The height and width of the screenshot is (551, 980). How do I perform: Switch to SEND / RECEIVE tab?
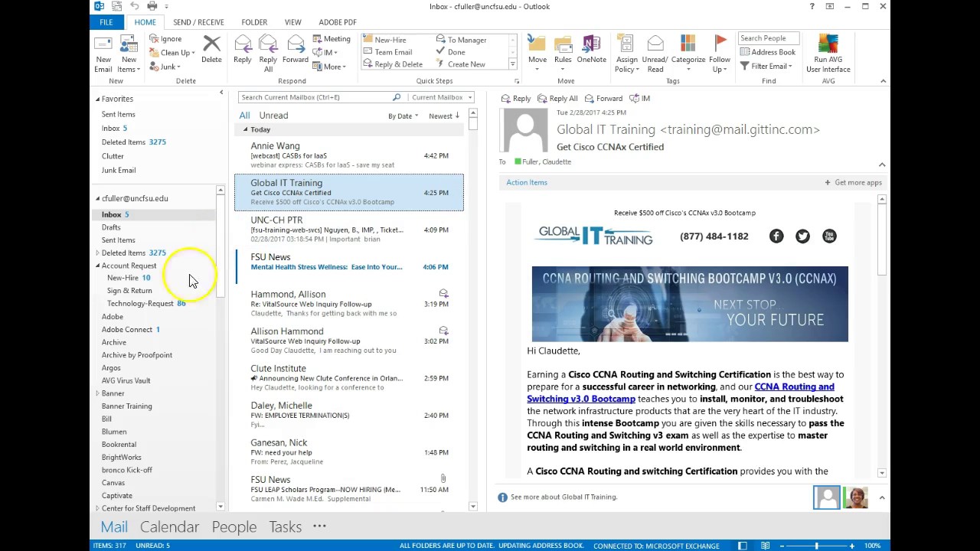click(198, 22)
